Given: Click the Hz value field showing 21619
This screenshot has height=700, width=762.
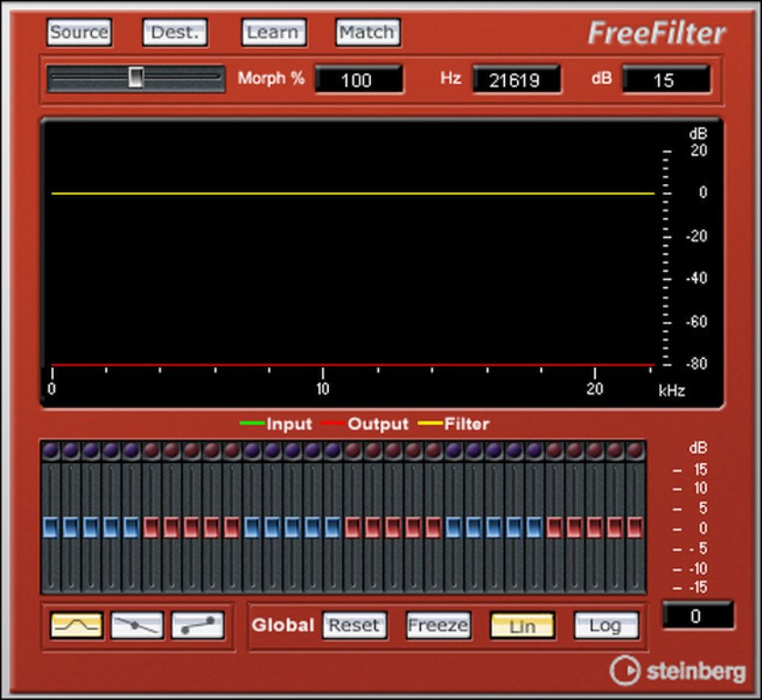Looking at the screenshot, I should coord(516,79).
